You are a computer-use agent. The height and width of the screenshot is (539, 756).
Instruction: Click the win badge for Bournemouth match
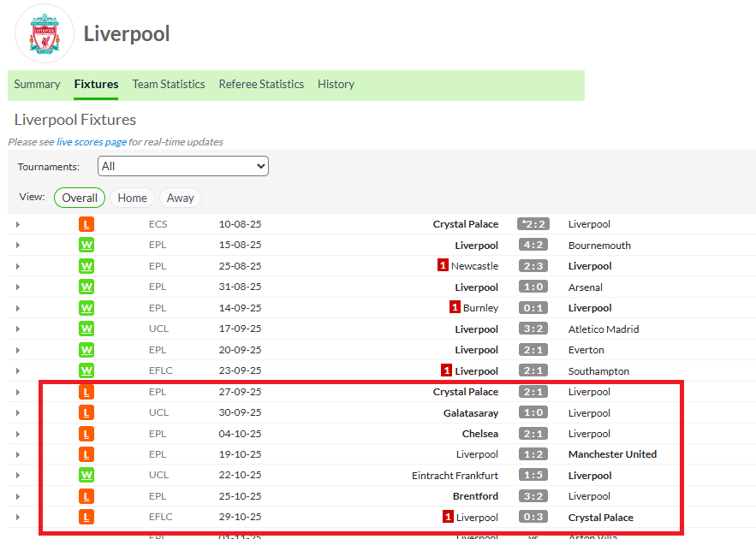[x=86, y=246]
